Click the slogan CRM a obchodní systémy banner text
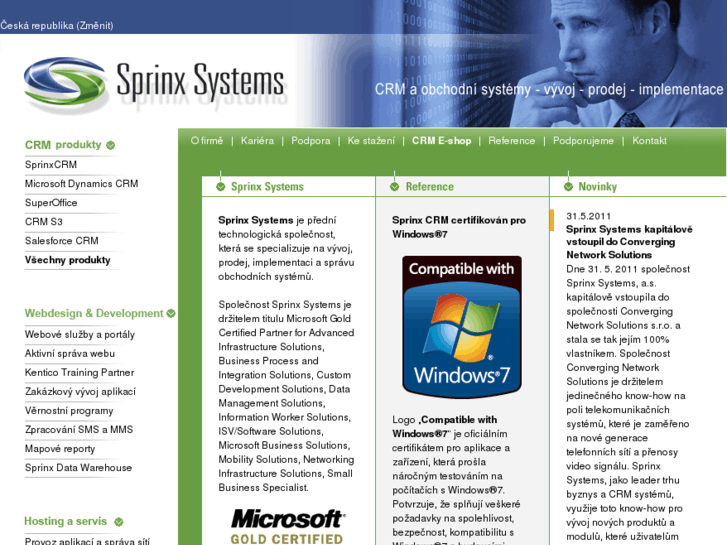The width and height of the screenshot is (727, 545). click(x=549, y=89)
